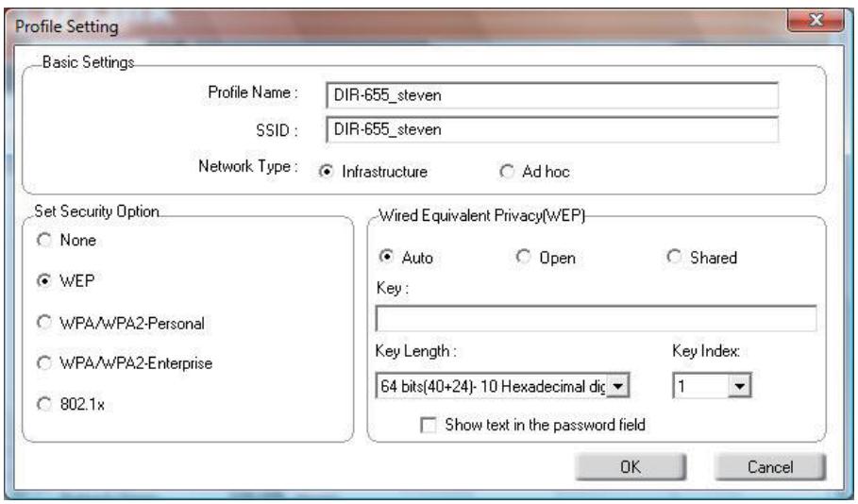Open the Key Length dropdown
Screen dimensions: 858x504
pos(618,386)
